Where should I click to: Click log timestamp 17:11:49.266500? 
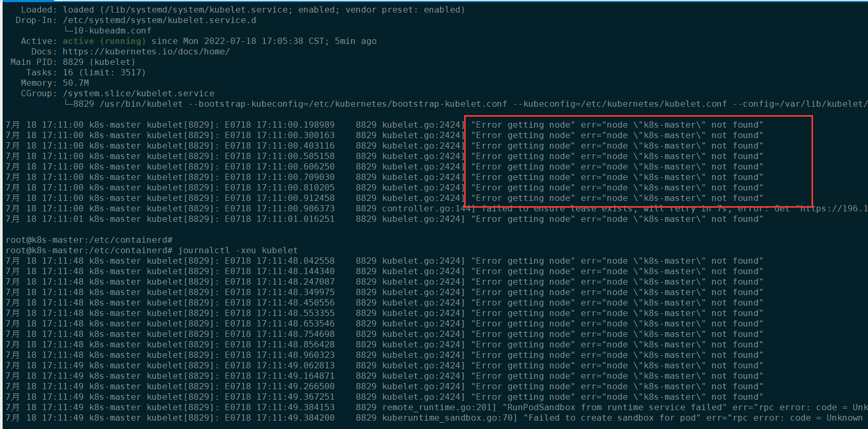tap(295, 386)
